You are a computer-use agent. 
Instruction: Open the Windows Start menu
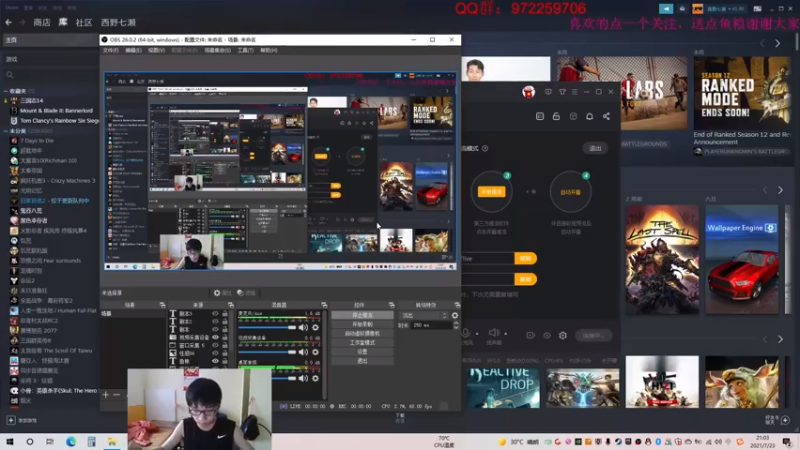tap(10, 442)
